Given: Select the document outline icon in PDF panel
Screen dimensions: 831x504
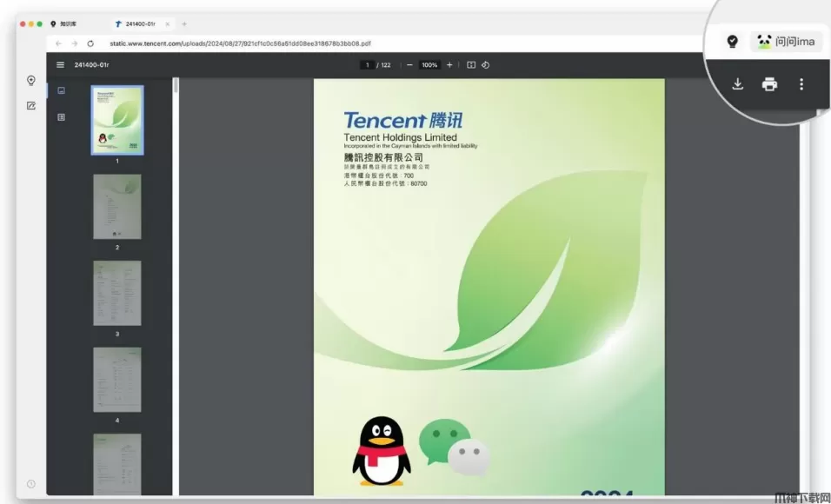Looking at the screenshot, I should pyautogui.click(x=62, y=117).
